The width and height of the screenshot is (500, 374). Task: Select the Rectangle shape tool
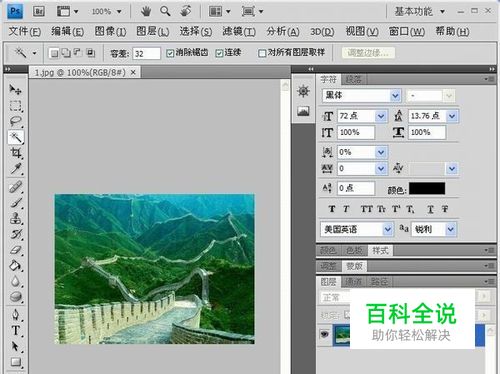coord(15,362)
